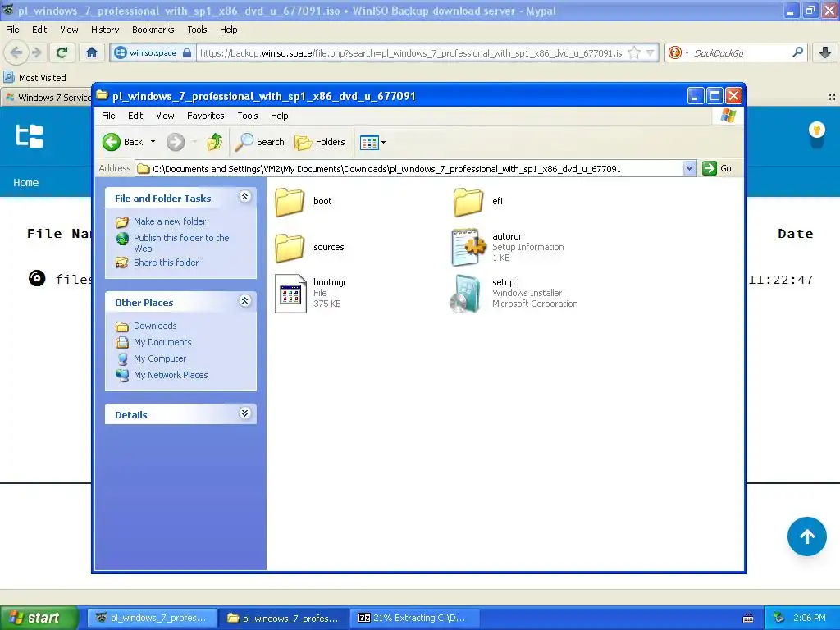Open the History menu in Mypal
Screen dimensions: 840x630
[104, 30]
